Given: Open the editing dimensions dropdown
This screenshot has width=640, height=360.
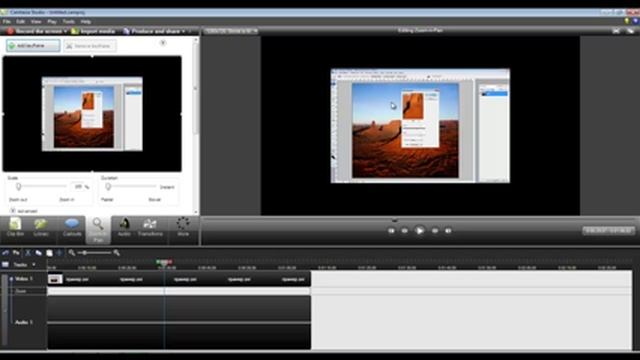Looking at the screenshot, I should click(x=231, y=31).
